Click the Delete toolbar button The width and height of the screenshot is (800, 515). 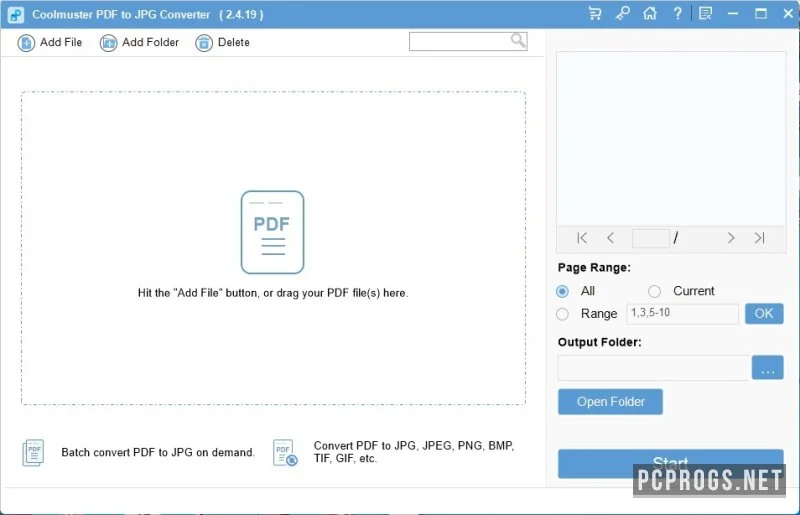[x=222, y=42]
